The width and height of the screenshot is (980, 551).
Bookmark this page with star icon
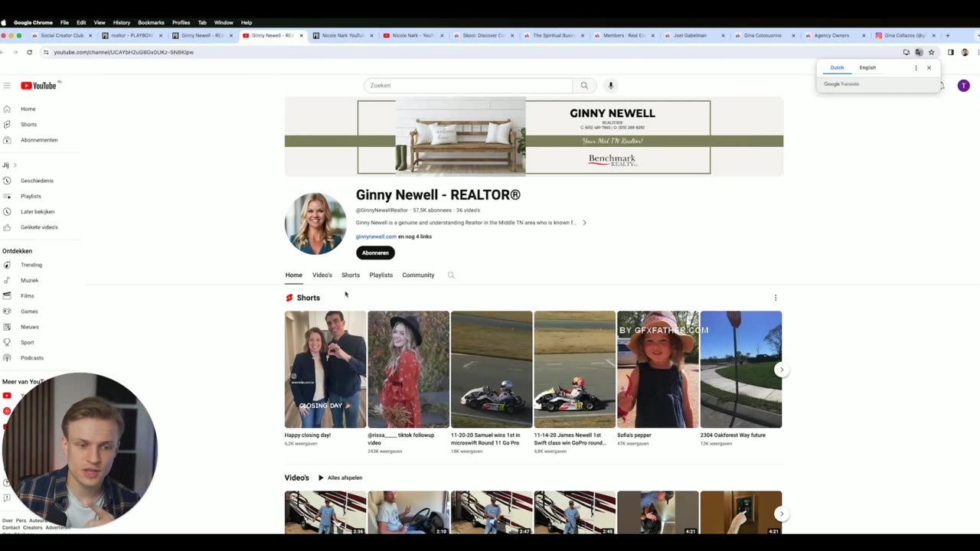(931, 52)
